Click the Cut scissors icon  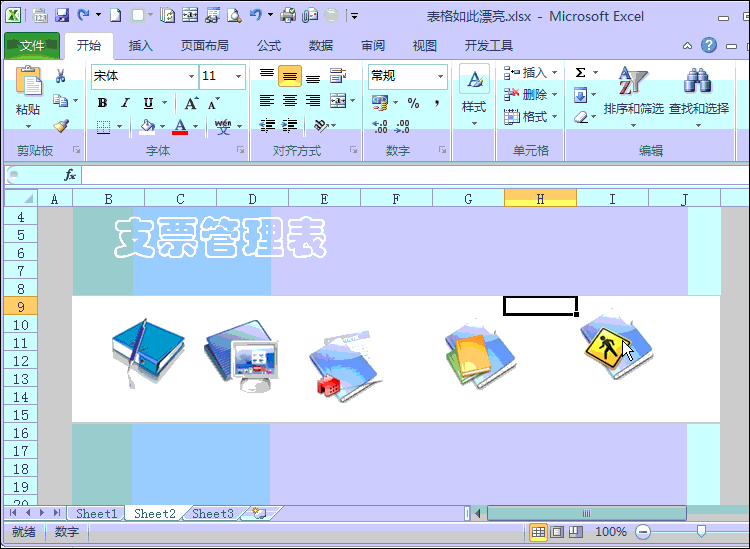(x=60, y=76)
